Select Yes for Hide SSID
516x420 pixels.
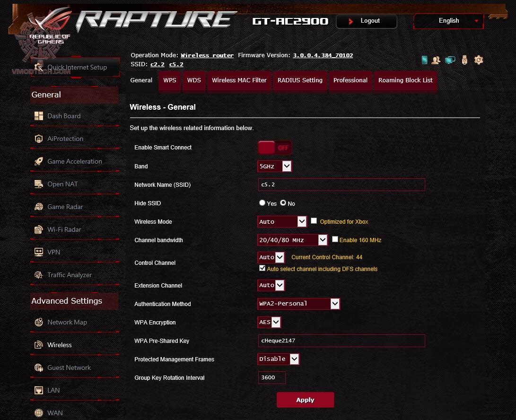(262, 203)
